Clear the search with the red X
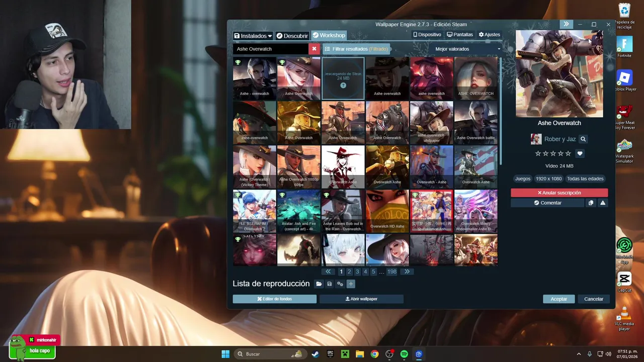The image size is (644, 362). tap(314, 49)
